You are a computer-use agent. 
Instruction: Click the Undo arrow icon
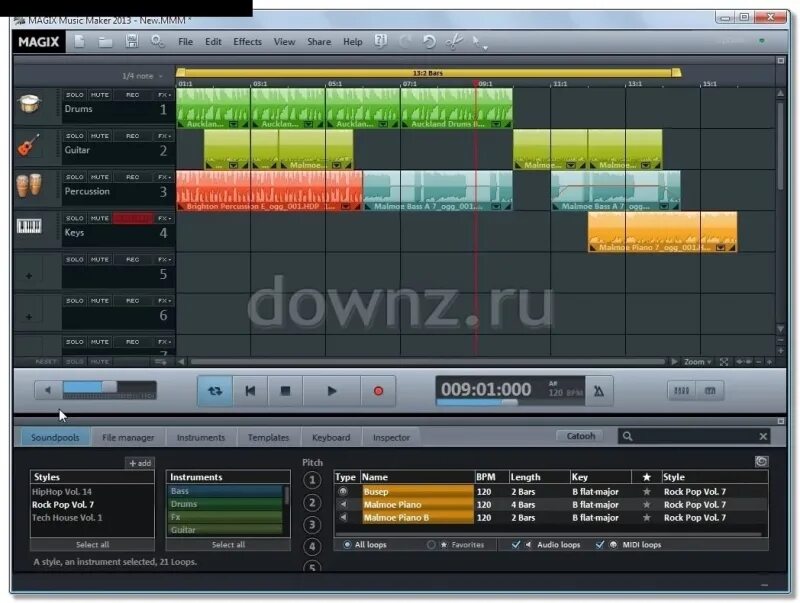click(429, 41)
